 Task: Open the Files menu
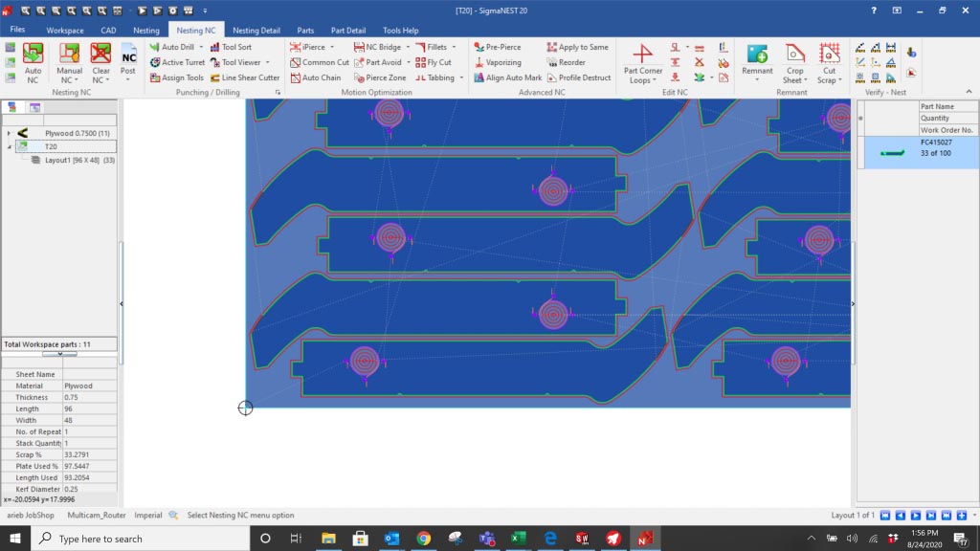[17, 30]
